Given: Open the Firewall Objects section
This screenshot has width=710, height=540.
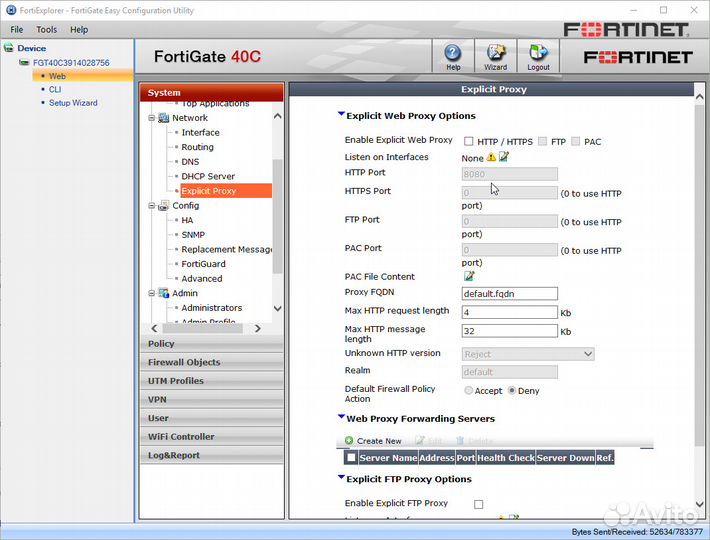Looking at the screenshot, I should pos(211,362).
